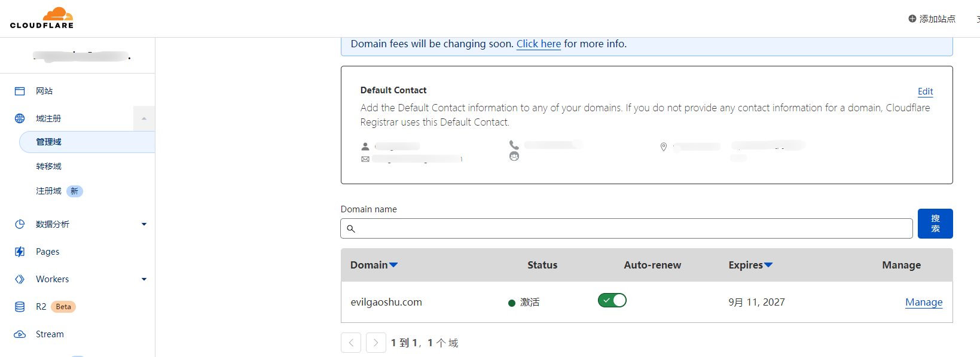Screen dimensions: 980x357
Task: Click the Status column header
Action: coord(542,265)
